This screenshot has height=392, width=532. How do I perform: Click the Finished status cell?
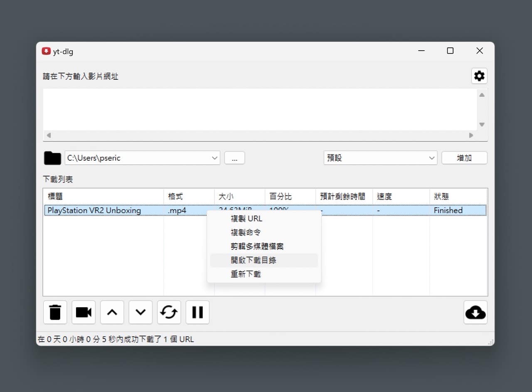click(x=448, y=210)
